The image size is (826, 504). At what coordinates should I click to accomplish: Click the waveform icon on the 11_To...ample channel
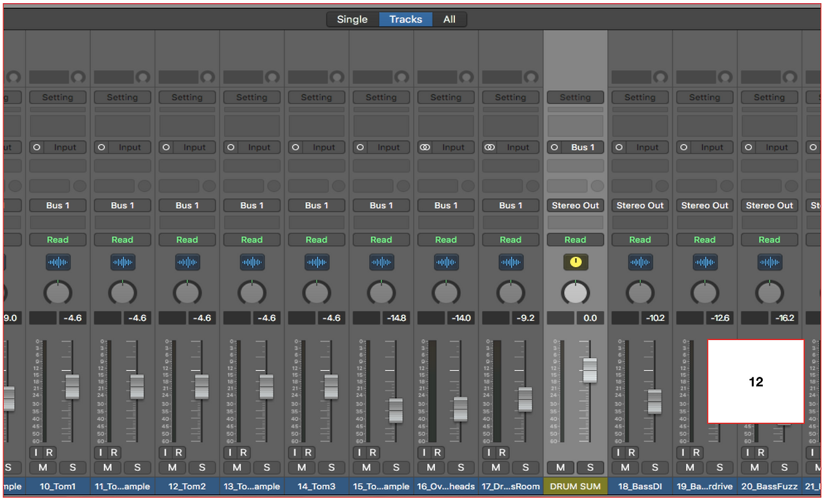[123, 263]
